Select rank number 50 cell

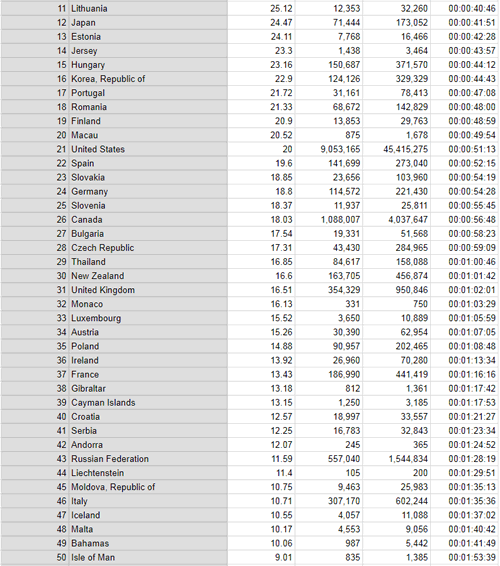tap(35, 557)
